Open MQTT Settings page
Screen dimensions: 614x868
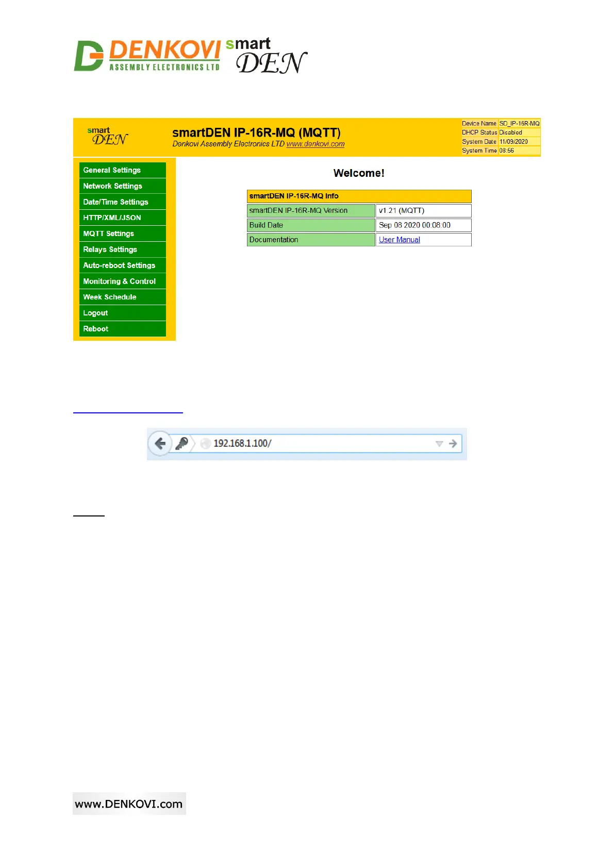point(123,233)
